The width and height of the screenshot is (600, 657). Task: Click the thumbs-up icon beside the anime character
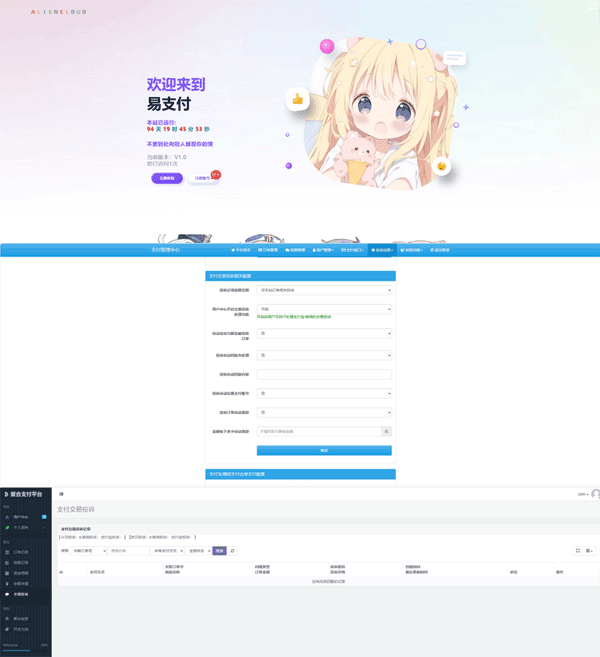click(296, 99)
